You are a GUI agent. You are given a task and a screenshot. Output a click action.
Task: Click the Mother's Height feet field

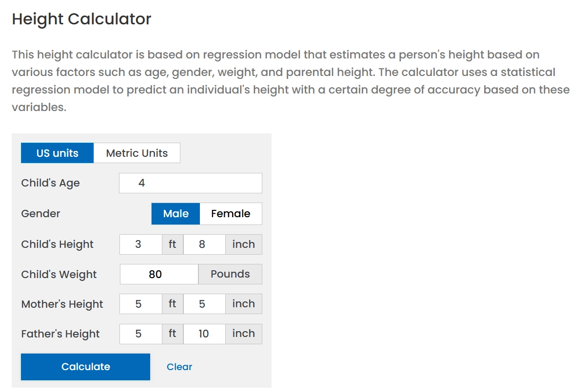tap(140, 304)
